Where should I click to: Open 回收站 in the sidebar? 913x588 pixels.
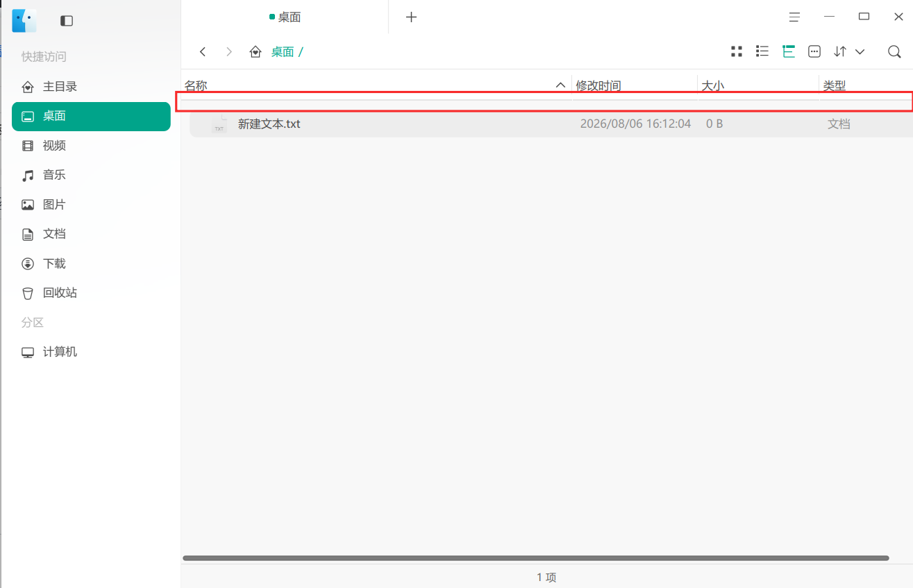(91, 293)
